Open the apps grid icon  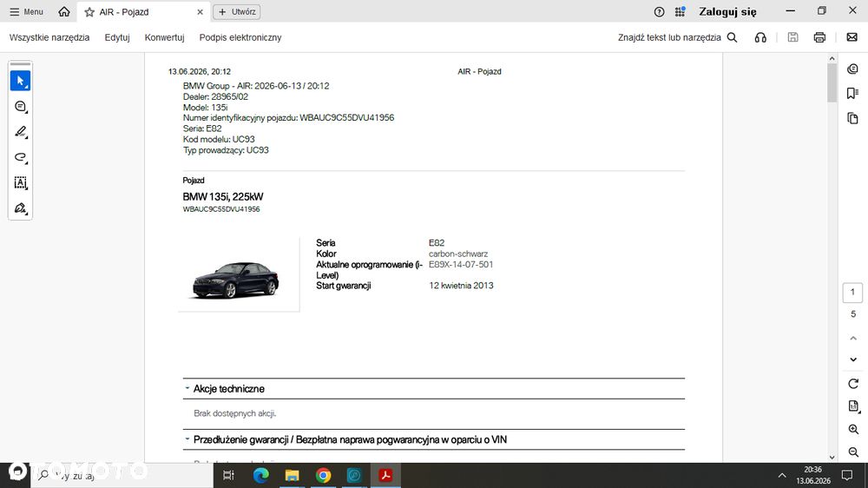pyautogui.click(x=680, y=11)
